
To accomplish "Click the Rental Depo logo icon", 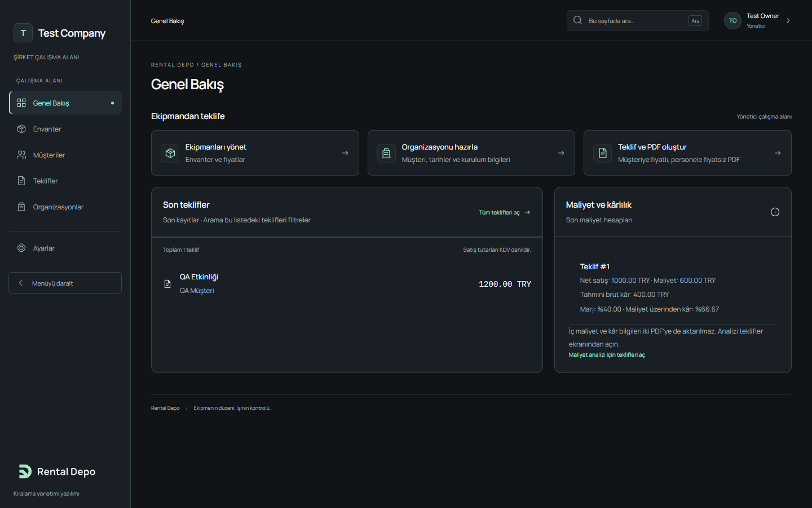I will click(25, 471).
